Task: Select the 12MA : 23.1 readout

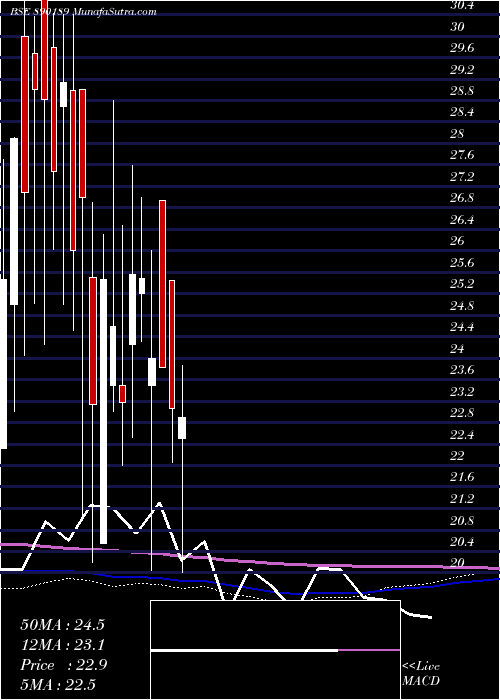Action: click(x=62, y=645)
